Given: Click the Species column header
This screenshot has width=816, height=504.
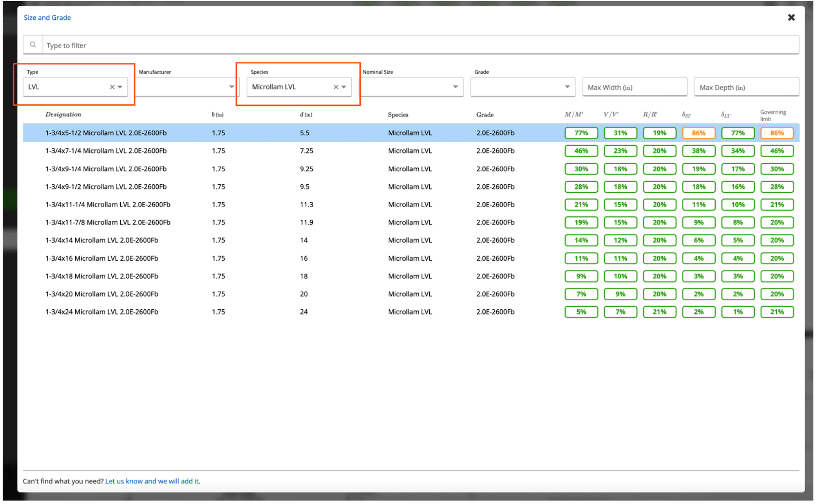Looking at the screenshot, I should (398, 115).
